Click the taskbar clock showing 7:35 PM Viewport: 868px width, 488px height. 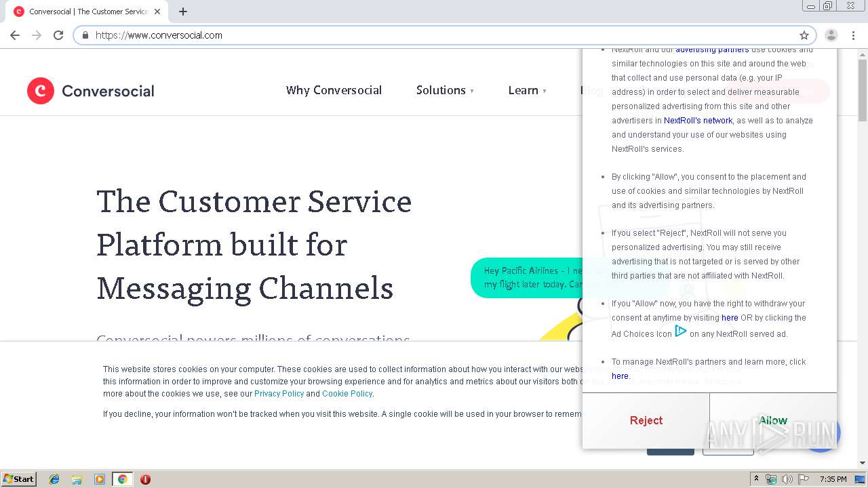coord(833,479)
